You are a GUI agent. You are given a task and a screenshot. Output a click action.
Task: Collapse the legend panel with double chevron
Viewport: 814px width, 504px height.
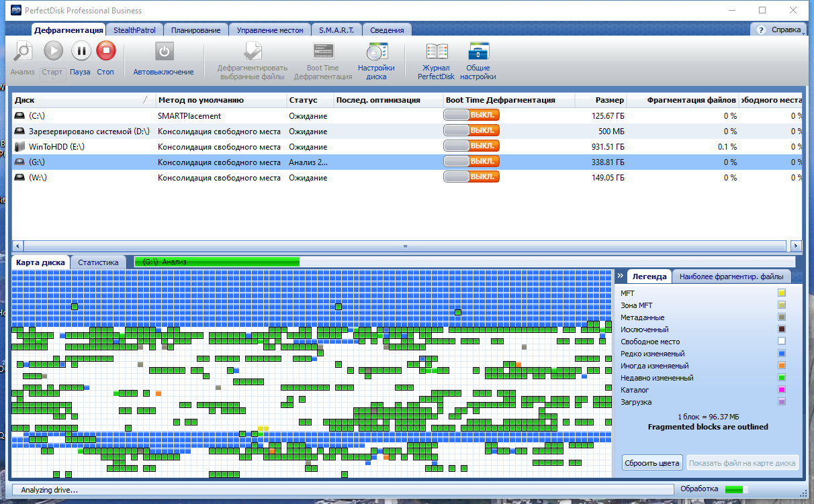point(621,276)
